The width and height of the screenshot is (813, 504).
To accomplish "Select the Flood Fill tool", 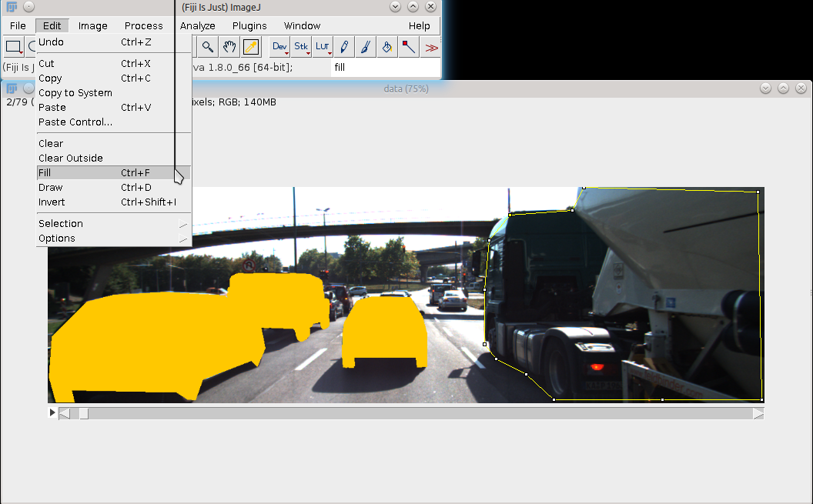I will tap(386, 47).
